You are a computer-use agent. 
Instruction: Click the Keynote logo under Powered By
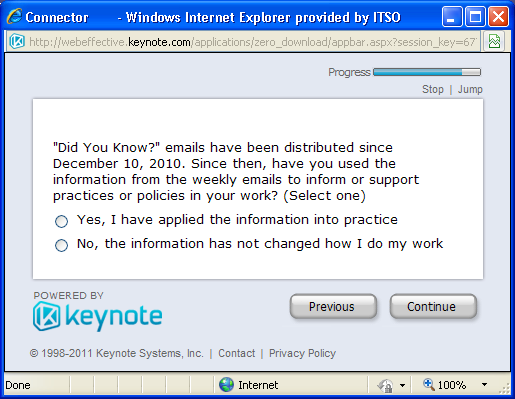(x=98, y=316)
